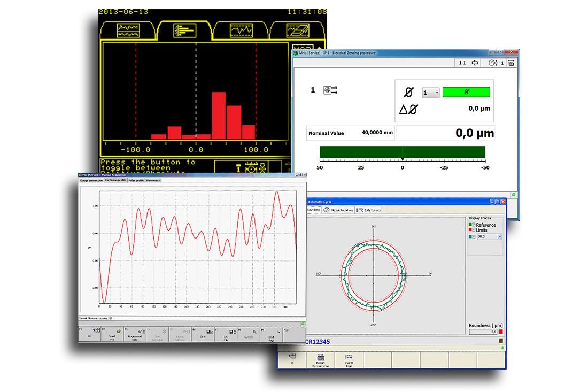Screen dimensions: 588x392
Task: Click the green status LED in Electrical Zeroing
Action: tap(513, 195)
